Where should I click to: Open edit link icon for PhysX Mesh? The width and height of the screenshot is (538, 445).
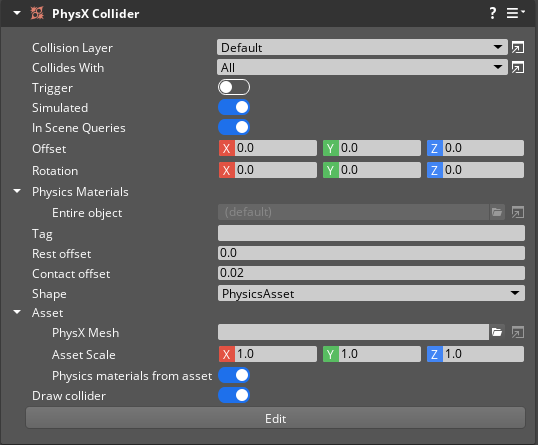click(518, 332)
